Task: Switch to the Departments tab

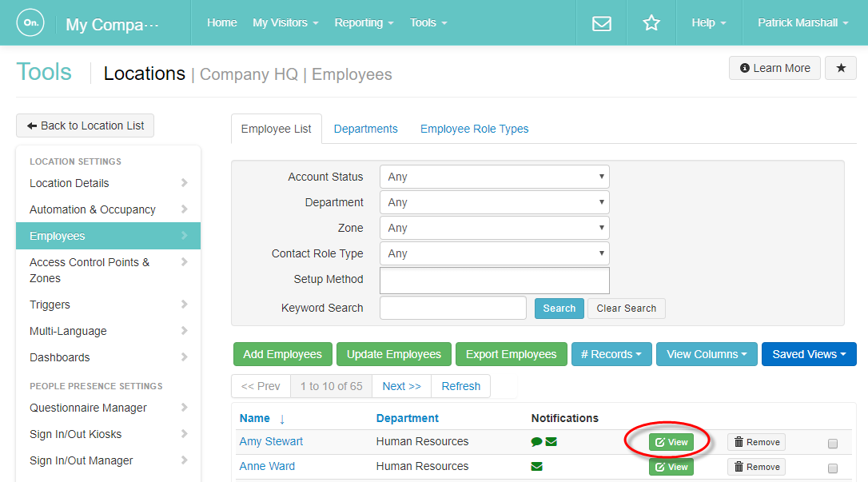Action: [365, 128]
